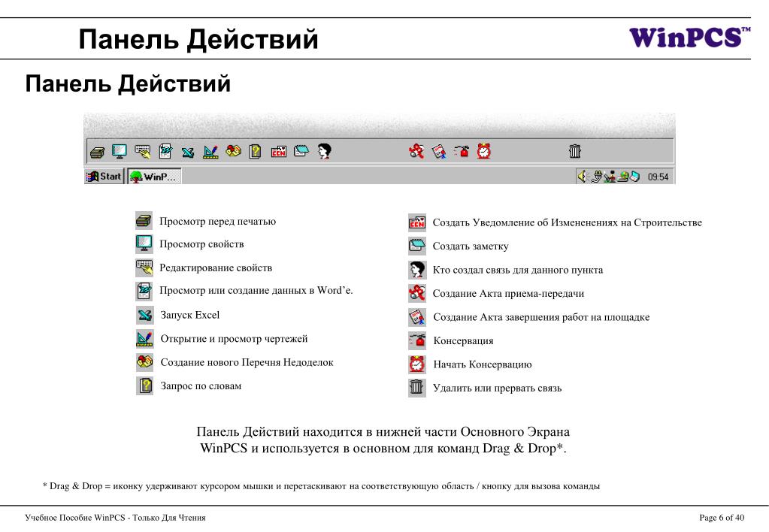Click the site completion certificate icon in the toolbar
769x532 pixels.
point(439,152)
